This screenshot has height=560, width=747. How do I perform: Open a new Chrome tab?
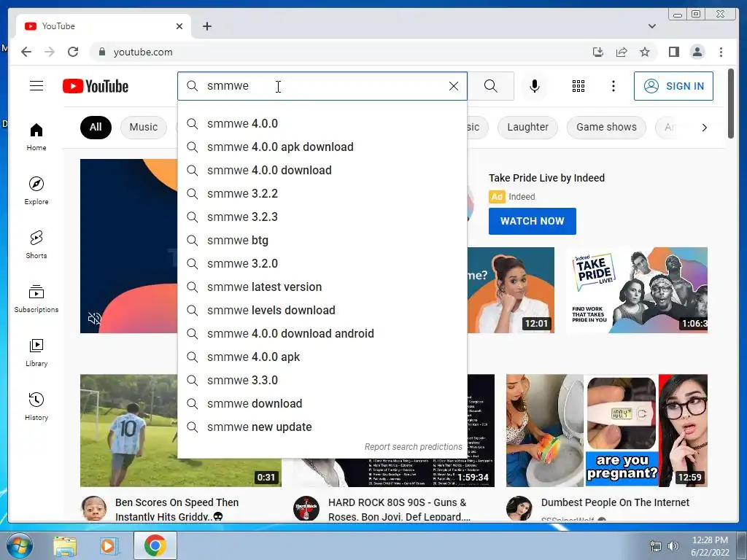[x=206, y=26]
